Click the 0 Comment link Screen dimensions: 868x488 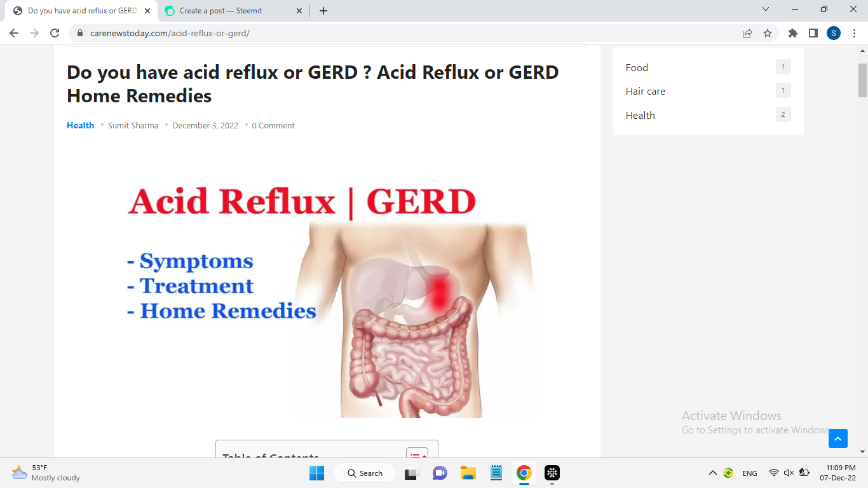pos(273,125)
